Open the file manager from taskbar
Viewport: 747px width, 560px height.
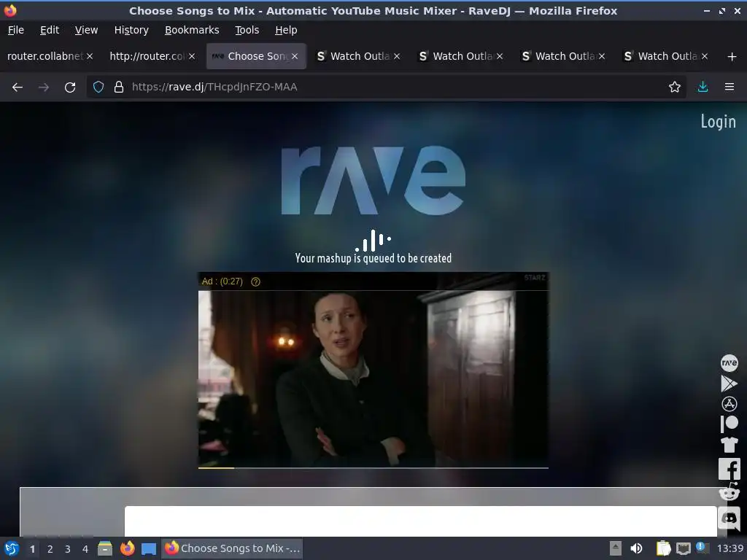click(105, 548)
